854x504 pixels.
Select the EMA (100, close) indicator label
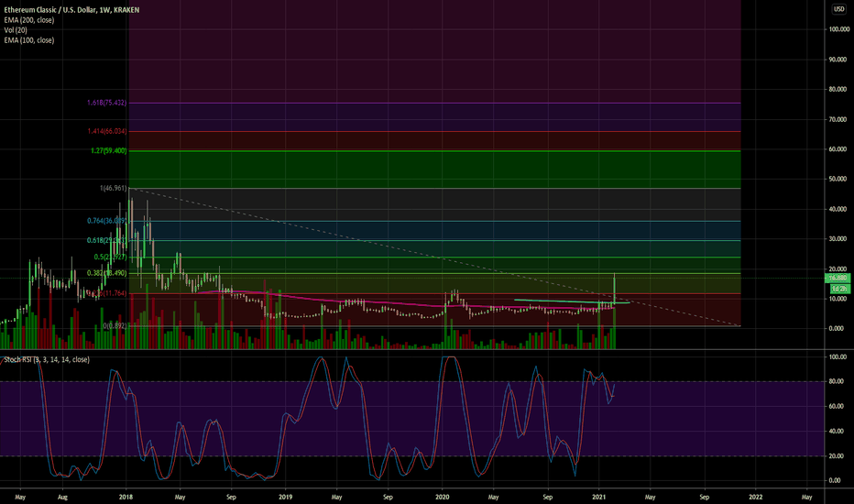pyautogui.click(x=29, y=40)
